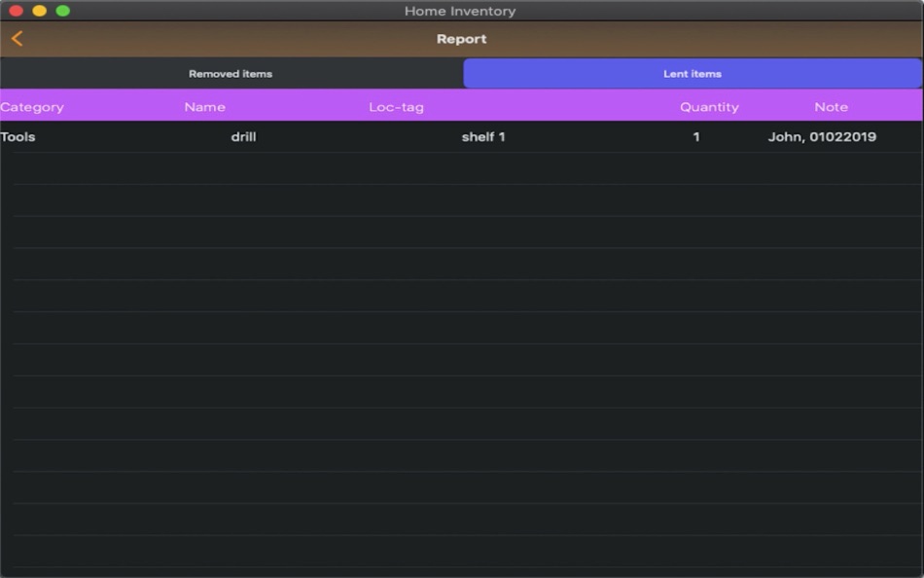Image resolution: width=924 pixels, height=578 pixels.
Task: Click the Home Inventory window title
Action: pos(461,11)
